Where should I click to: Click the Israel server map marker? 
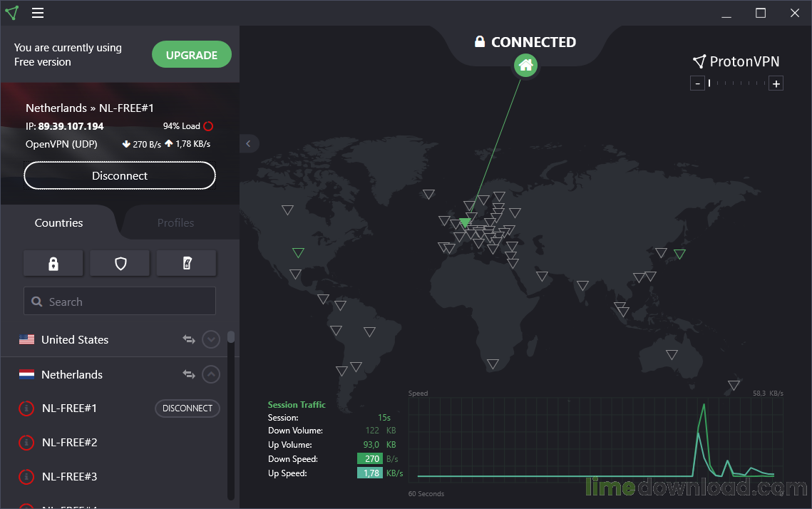tap(513, 263)
